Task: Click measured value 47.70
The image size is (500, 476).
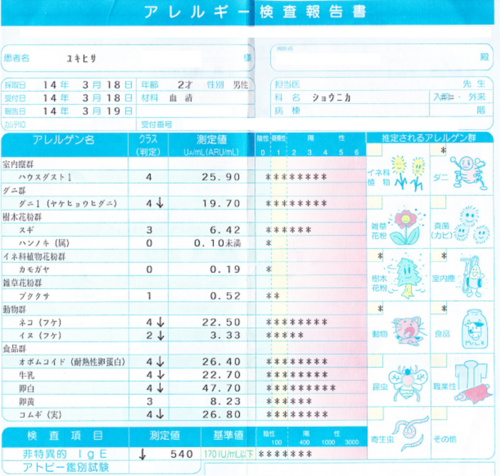Action: tap(221, 388)
